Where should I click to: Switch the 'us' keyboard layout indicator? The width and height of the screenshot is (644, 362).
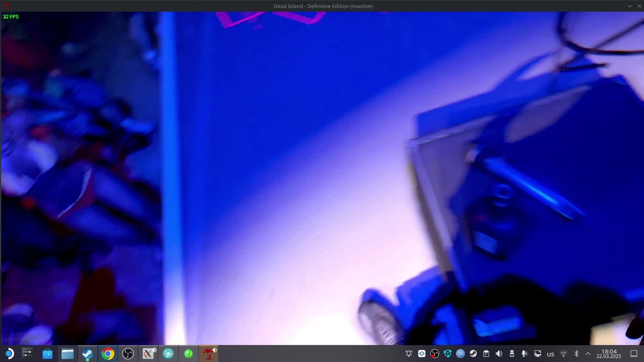[551, 354]
